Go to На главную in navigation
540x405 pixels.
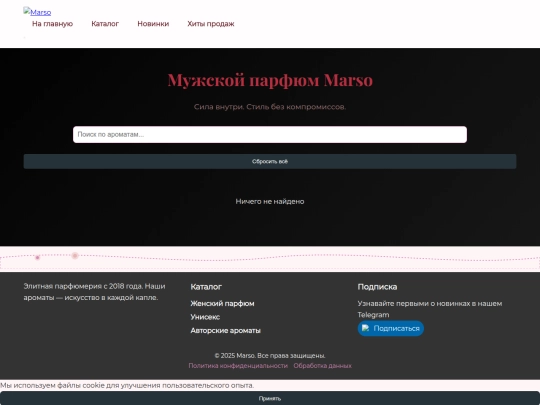coord(52,24)
